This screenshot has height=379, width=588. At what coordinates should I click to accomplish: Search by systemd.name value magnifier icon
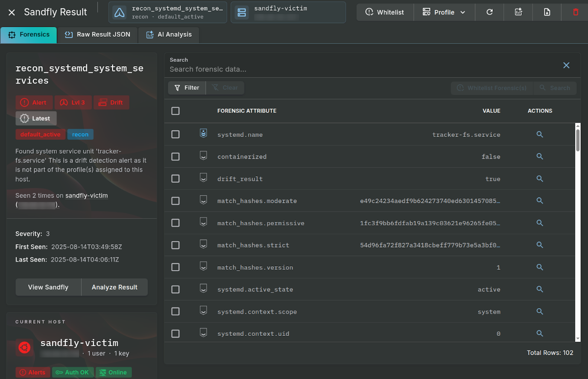click(540, 134)
